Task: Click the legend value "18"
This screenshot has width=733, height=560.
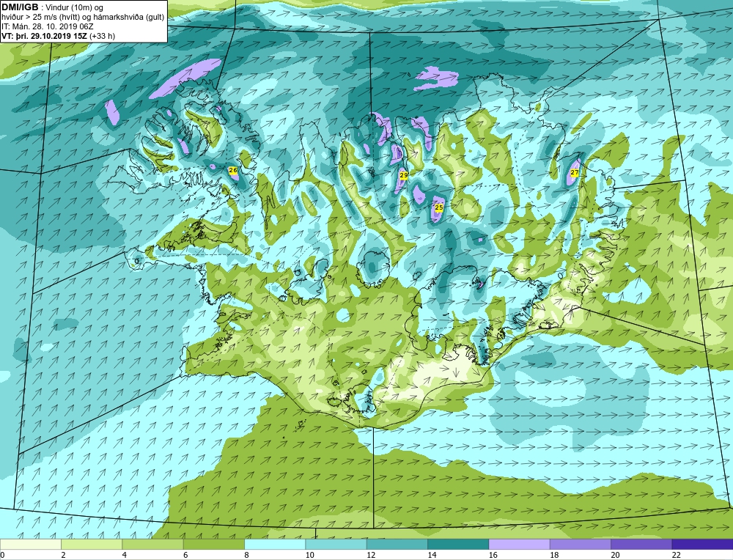Action: point(554,555)
